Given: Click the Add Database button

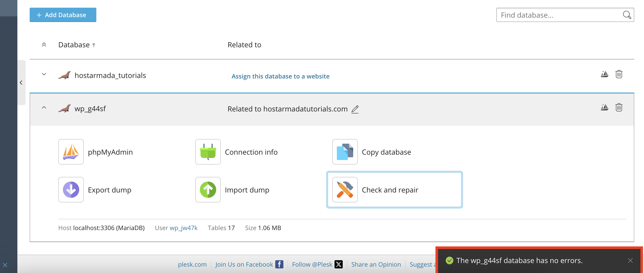Looking at the screenshot, I should [63, 15].
